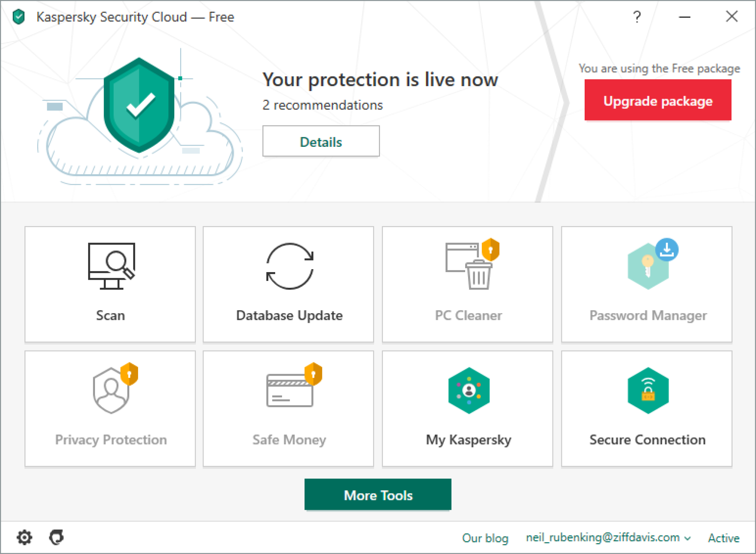756x554 pixels.
Task: Click the Kaspersky shield logo in title bar
Action: coord(19,17)
